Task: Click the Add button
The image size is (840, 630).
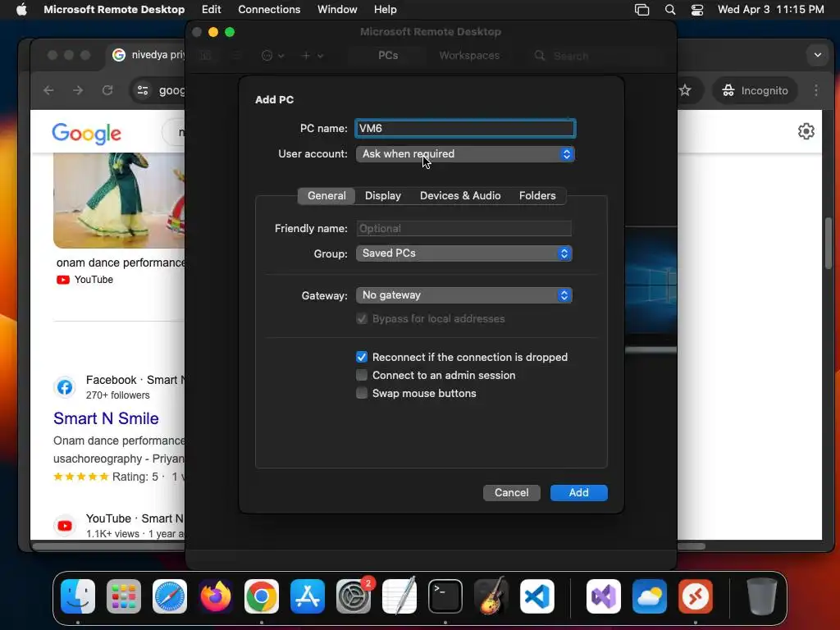Action: pos(578,493)
